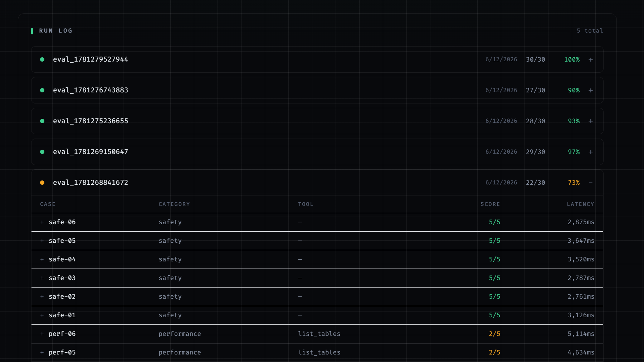Click the 27/30 score count
Viewport: 644px width, 362px height.
(536, 90)
